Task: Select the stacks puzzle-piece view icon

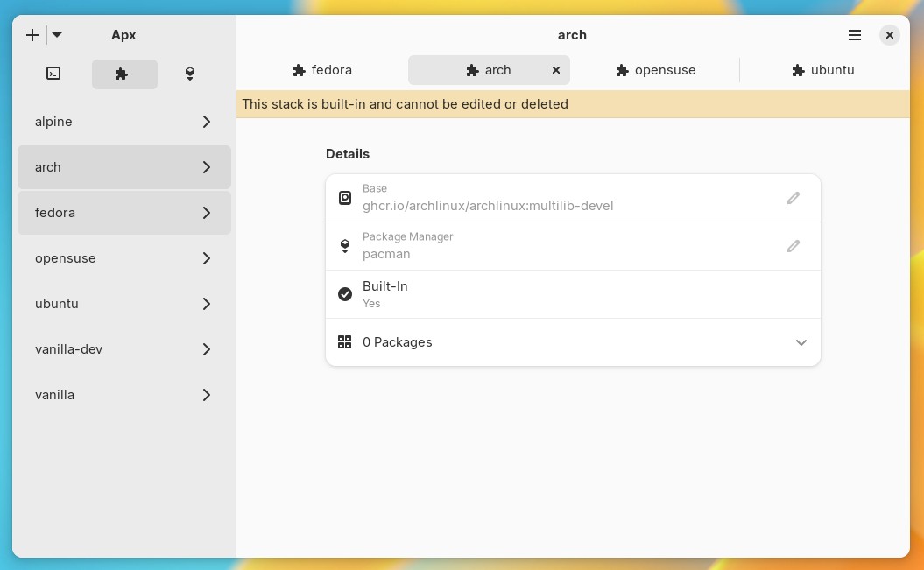Action: [x=124, y=74]
